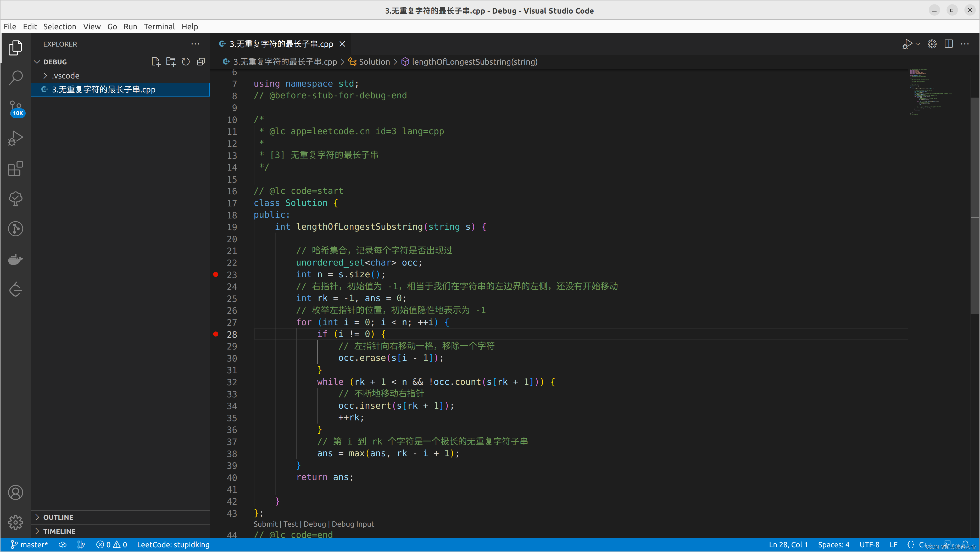This screenshot has width=980, height=552.
Task: Click LeetCode: stupidking in status bar
Action: point(173,545)
